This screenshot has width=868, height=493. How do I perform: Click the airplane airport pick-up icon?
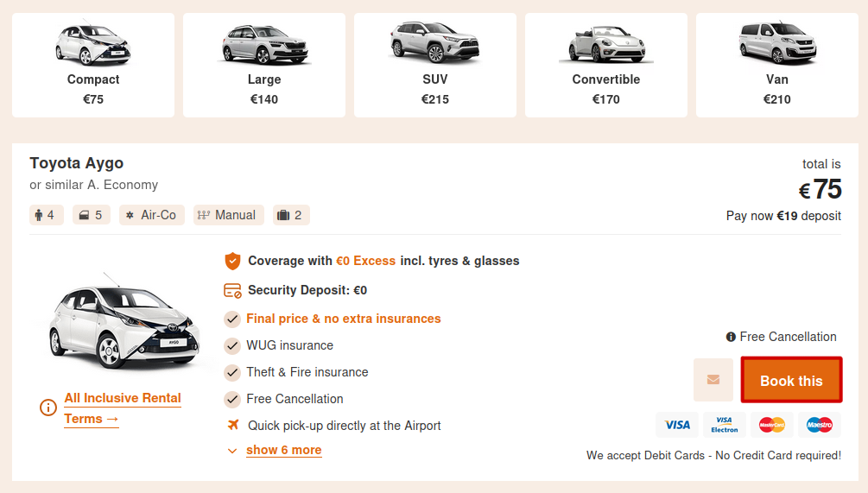tap(232, 425)
